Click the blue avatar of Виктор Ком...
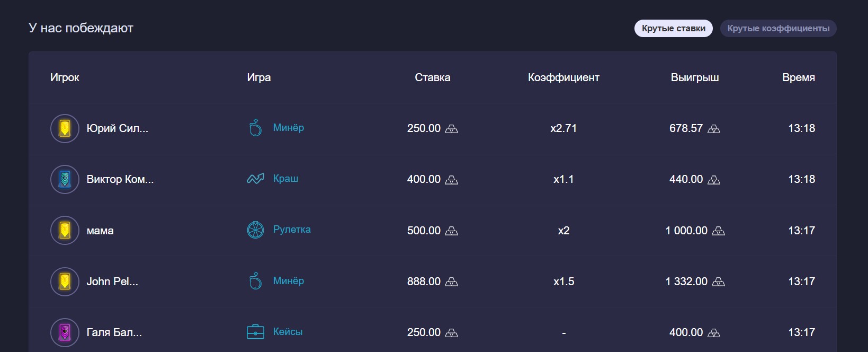The height and width of the screenshot is (352, 868). coord(65,179)
